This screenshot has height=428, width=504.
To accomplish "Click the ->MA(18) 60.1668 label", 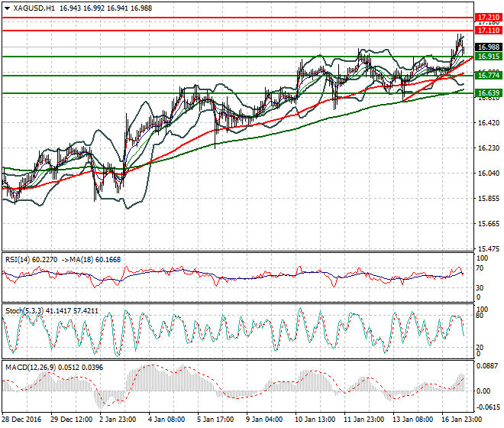I will pyautogui.click(x=91, y=260).
